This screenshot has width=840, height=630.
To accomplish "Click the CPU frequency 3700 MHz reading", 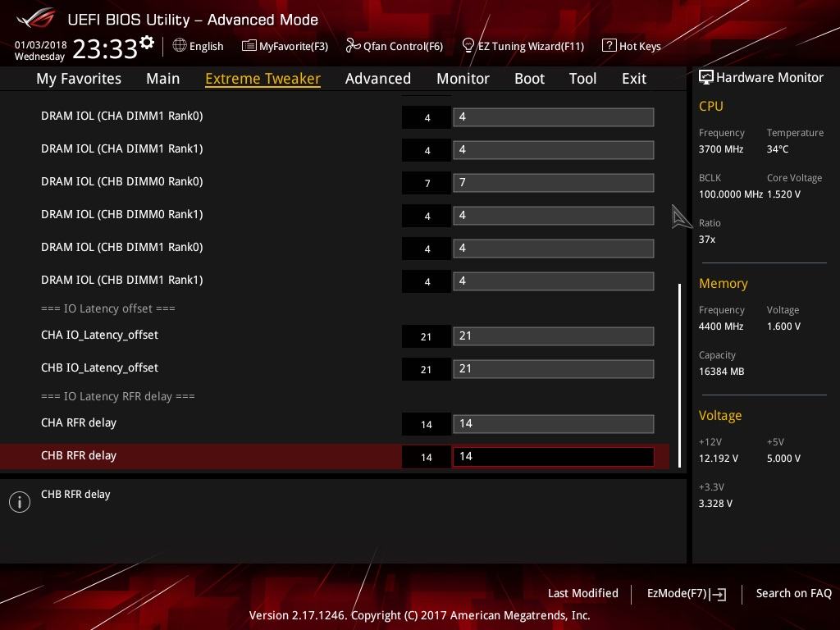I will (x=721, y=149).
